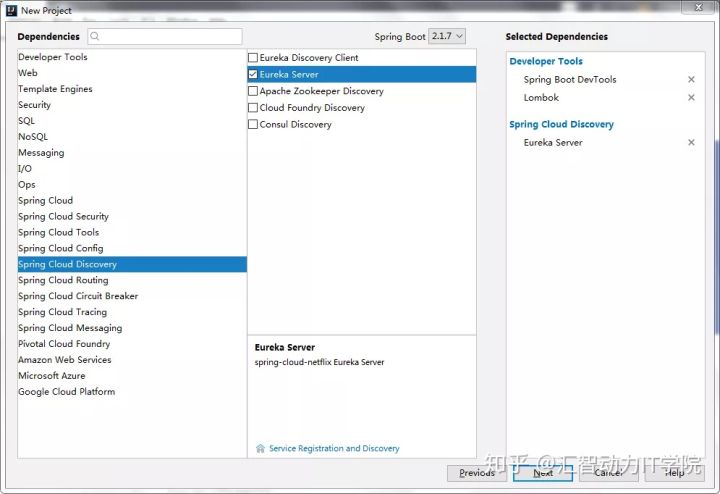Remove Spring Boot DevTools from selected dependencies
This screenshot has height=494, width=720.
(x=691, y=80)
